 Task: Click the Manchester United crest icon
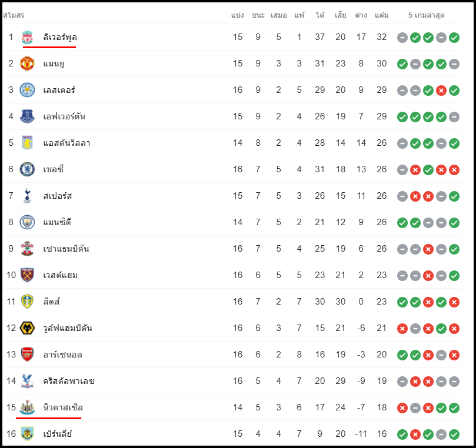(27, 63)
